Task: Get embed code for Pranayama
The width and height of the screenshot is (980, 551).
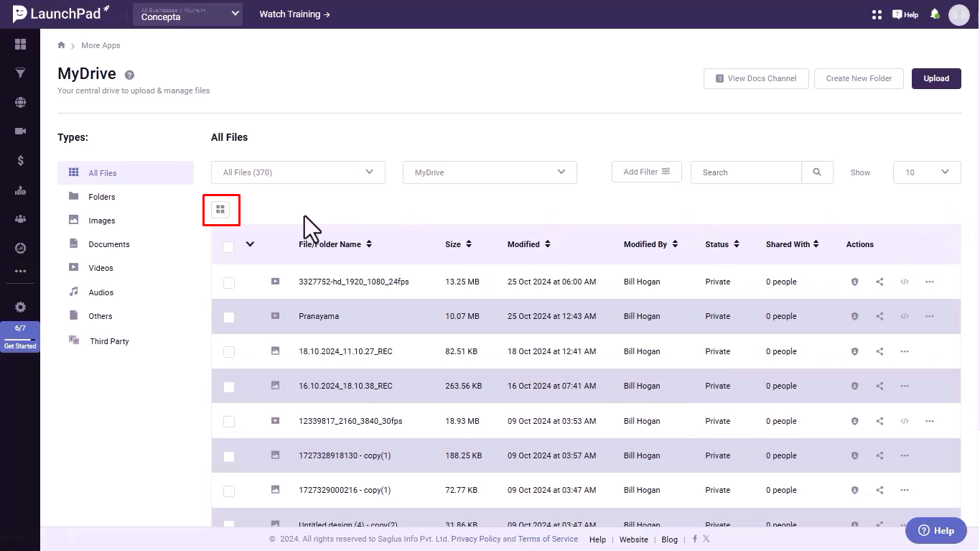Action: click(905, 316)
